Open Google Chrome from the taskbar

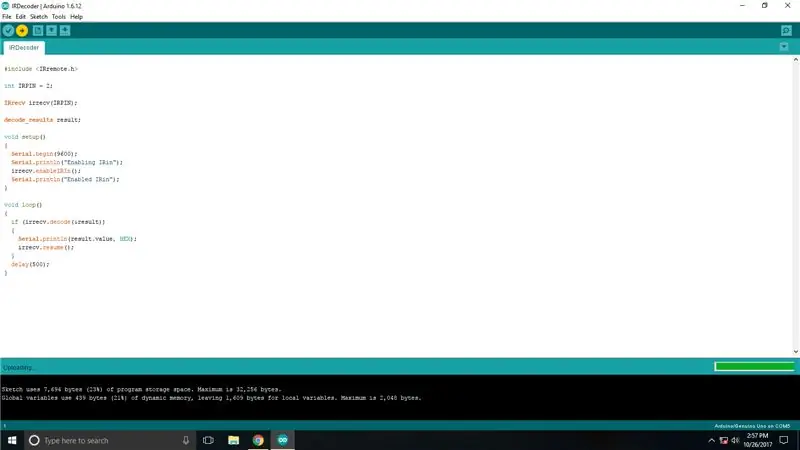pos(258,440)
